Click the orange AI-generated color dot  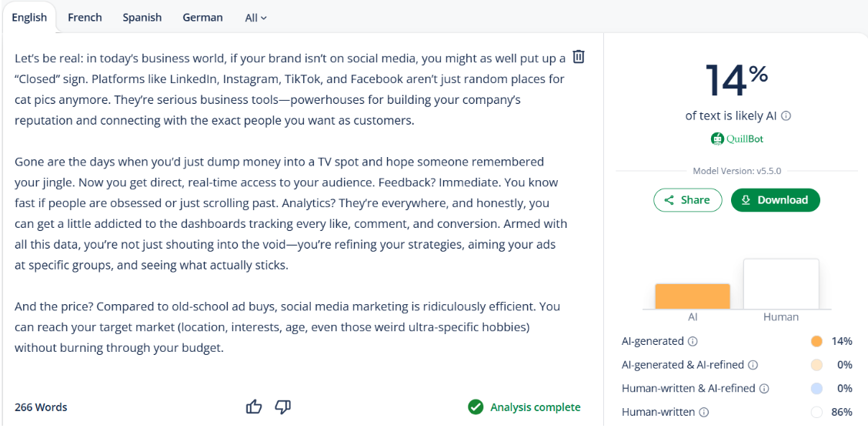(x=816, y=341)
